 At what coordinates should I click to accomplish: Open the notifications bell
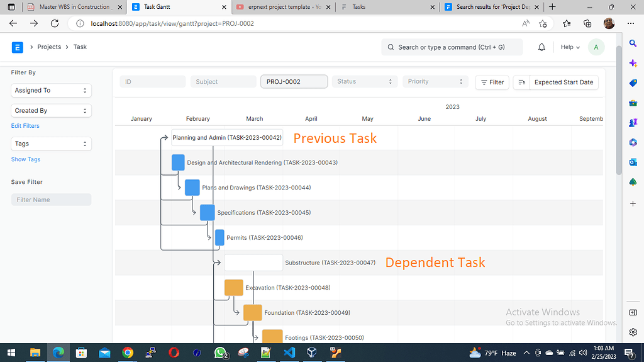tap(541, 47)
